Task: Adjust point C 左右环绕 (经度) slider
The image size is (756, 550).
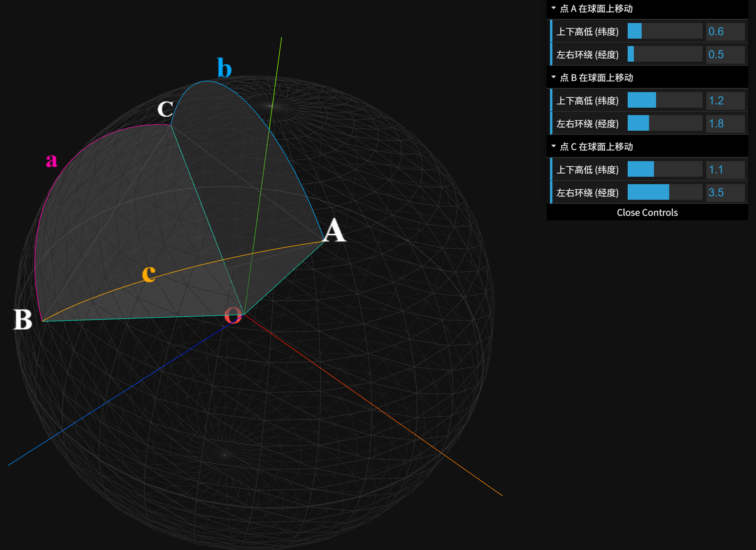Action: [665, 192]
